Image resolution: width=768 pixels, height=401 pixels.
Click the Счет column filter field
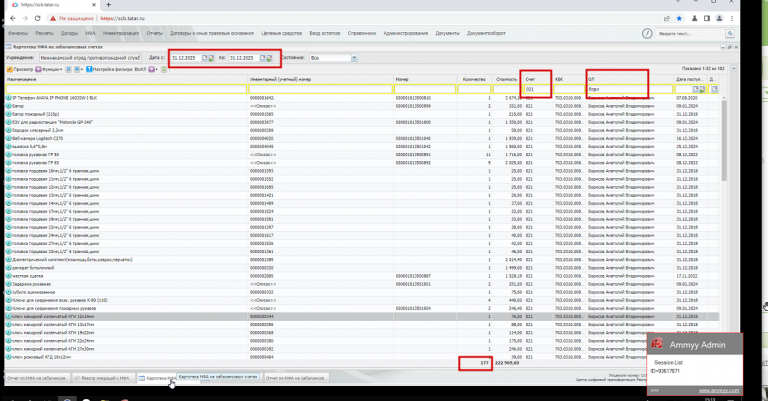click(537, 89)
